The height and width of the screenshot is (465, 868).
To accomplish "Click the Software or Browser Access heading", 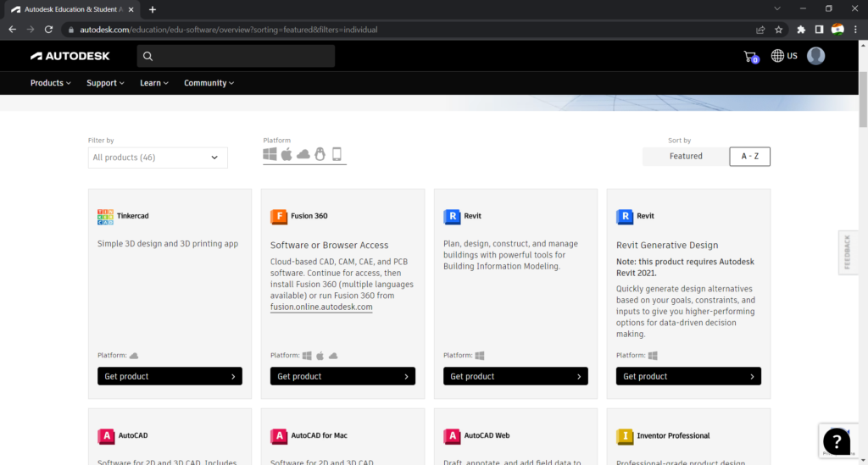I will tap(330, 245).
